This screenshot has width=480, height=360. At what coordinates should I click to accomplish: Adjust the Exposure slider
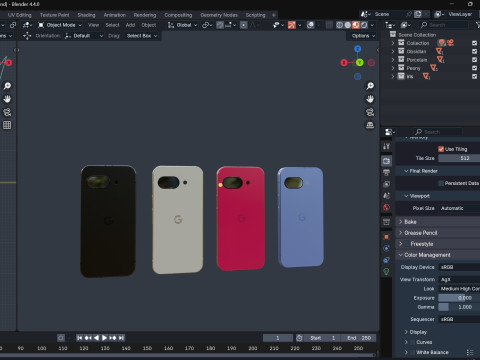[459, 298]
